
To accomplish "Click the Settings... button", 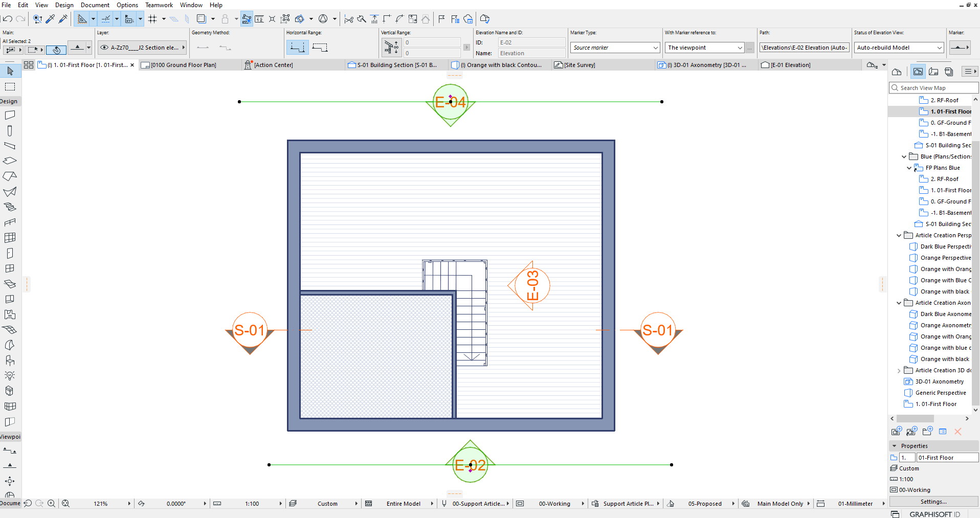I will pyautogui.click(x=933, y=502).
